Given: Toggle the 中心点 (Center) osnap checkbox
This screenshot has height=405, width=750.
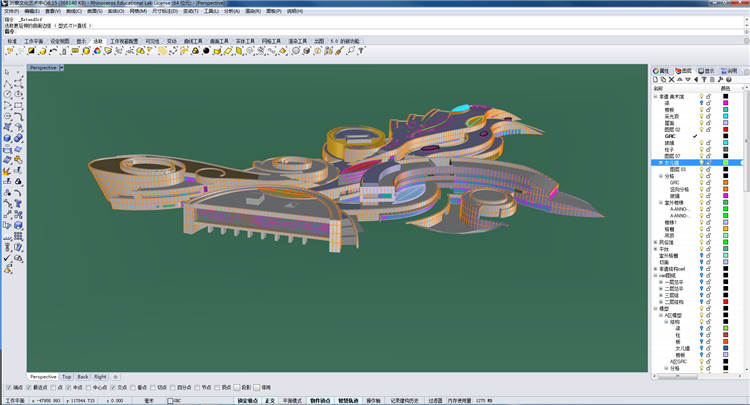Looking at the screenshot, I should coord(88,387).
